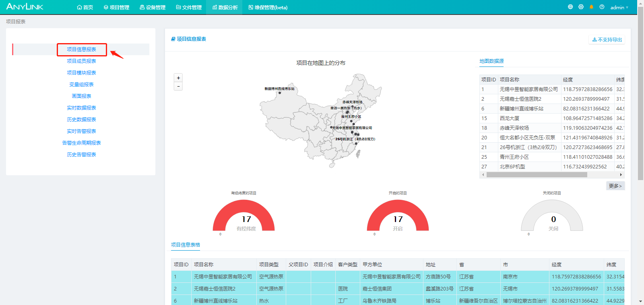Screen dimensions: 644x305
Task: Select 画面报表 in the sidebar
Action: tap(81, 96)
